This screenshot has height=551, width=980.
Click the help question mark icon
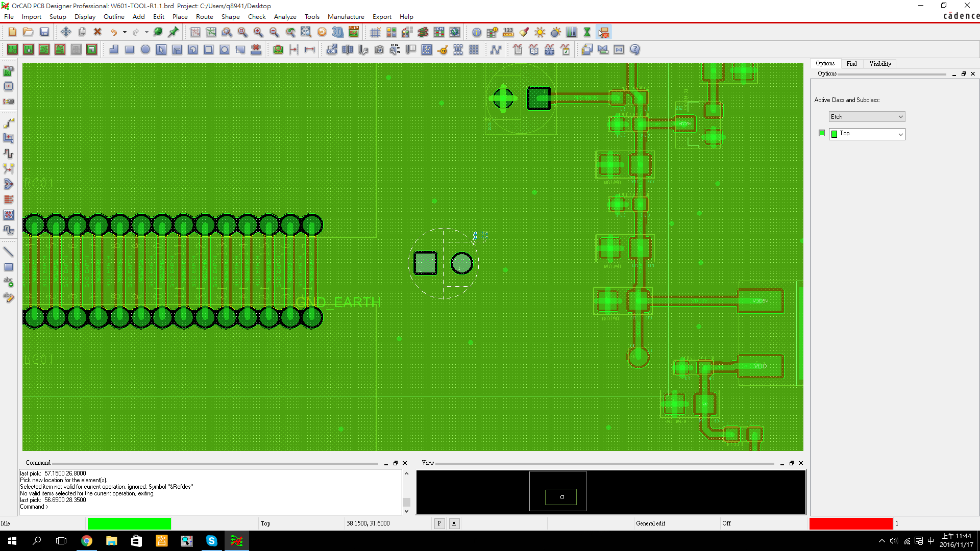tap(635, 49)
